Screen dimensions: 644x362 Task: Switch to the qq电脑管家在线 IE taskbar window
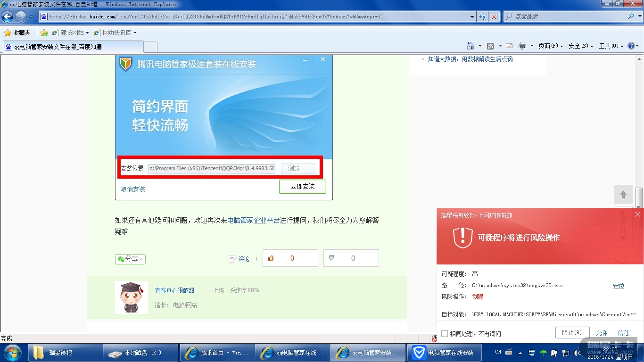(x=293, y=353)
